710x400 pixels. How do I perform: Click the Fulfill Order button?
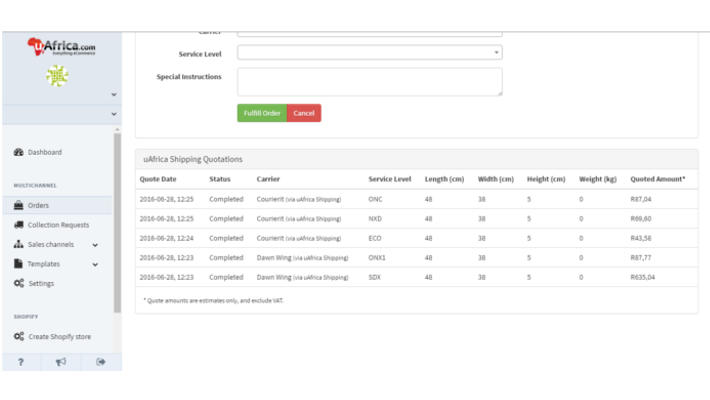tap(262, 113)
